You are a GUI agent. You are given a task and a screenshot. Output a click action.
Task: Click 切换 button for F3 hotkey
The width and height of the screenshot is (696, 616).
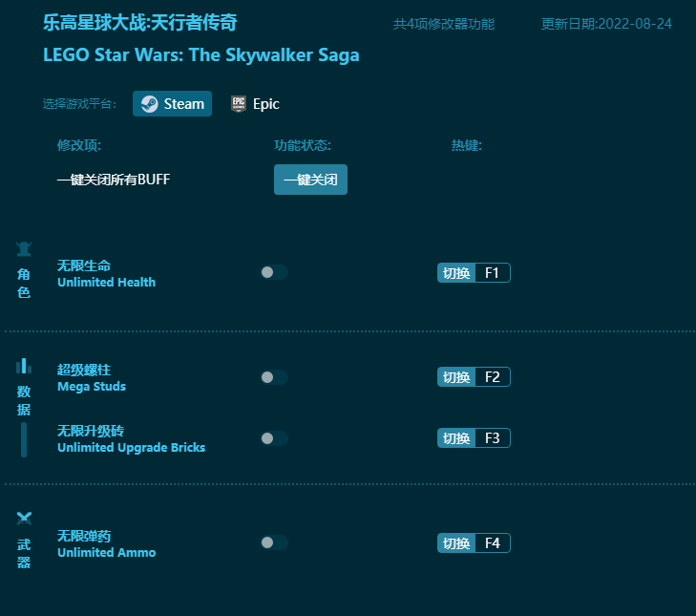pyautogui.click(x=456, y=438)
